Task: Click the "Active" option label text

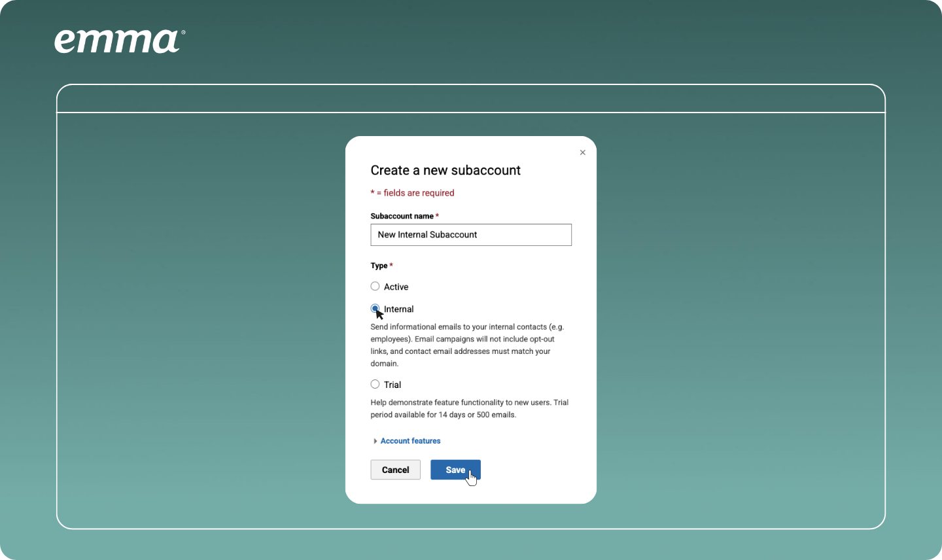Action: pyautogui.click(x=396, y=287)
